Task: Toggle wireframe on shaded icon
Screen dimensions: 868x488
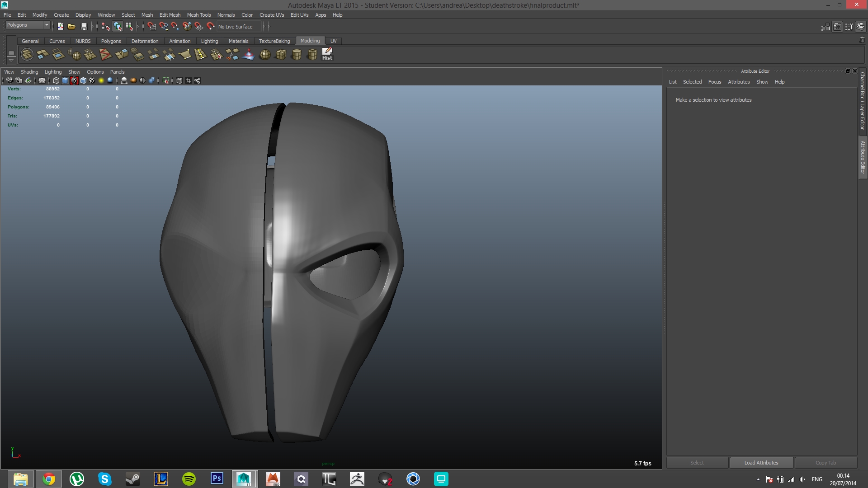Action: [x=83, y=80]
